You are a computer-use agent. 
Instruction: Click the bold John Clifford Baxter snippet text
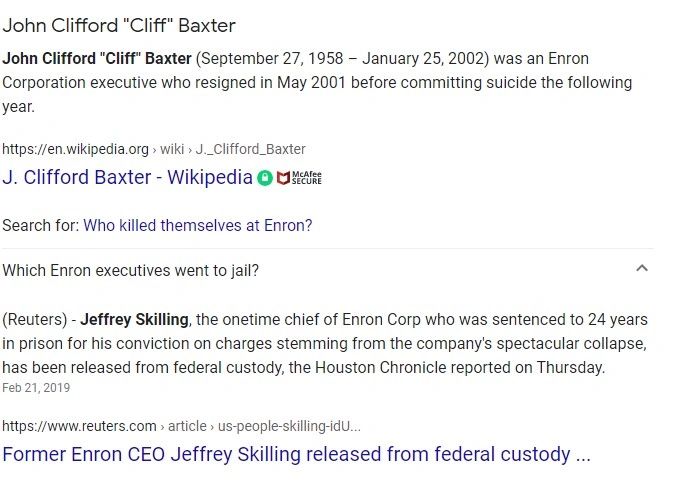click(x=97, y=58)
